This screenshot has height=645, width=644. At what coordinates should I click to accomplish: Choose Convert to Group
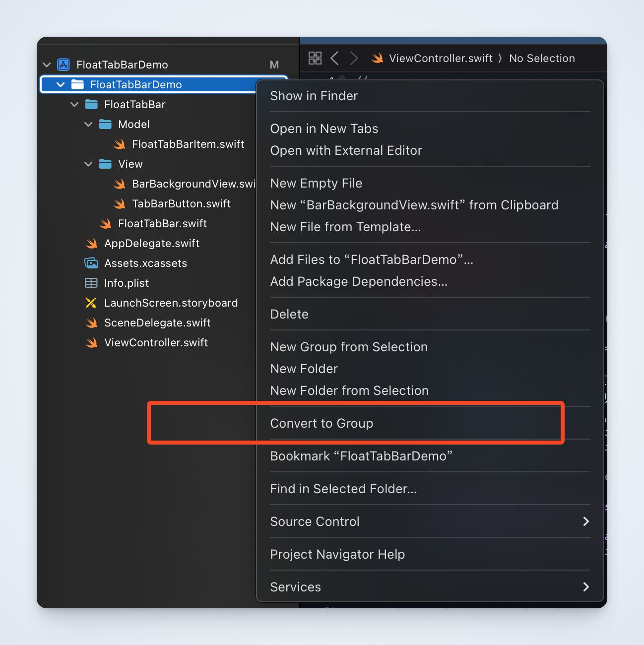coord(322,423)
